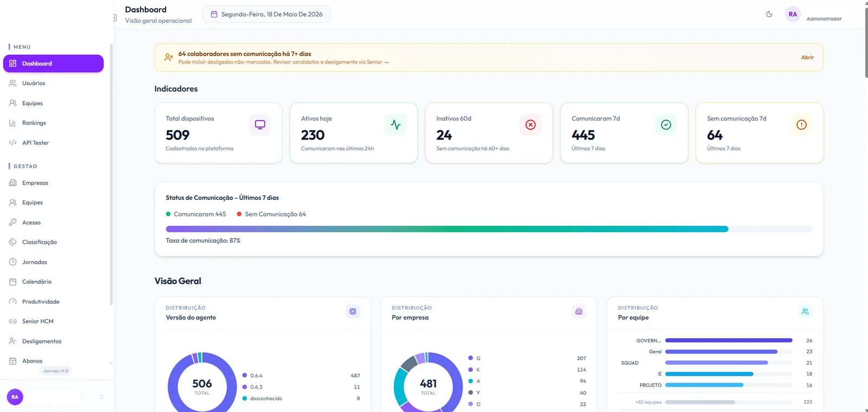Select the sidebar vertical scrollbar
Viewport: 868px width, 412px height.
pyautogui.click(x=111, y=174)
